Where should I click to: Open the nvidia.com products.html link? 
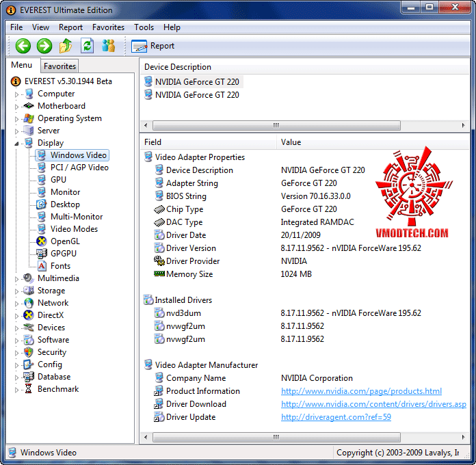(361, 391)
